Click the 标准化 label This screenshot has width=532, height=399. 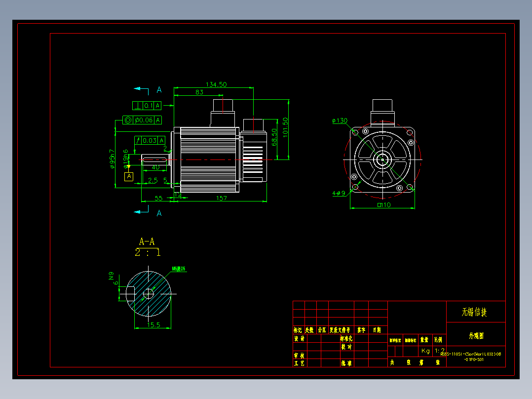point(346,339)
